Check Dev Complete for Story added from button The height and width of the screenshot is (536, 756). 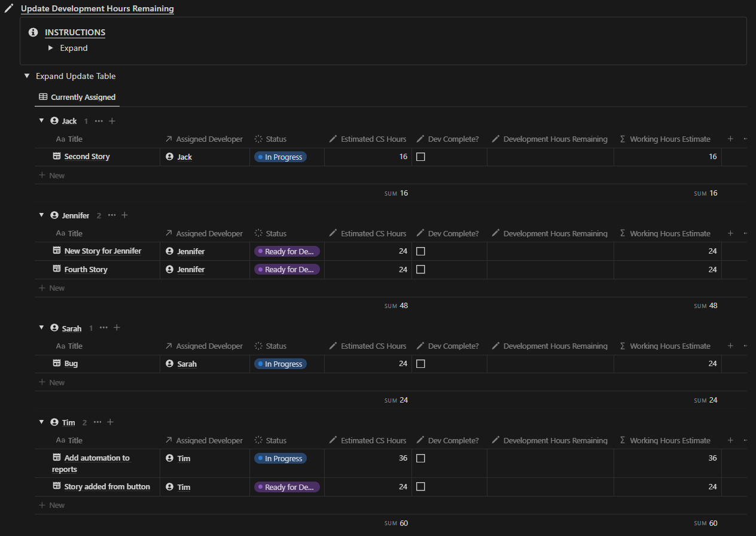(x=420, y=487)
